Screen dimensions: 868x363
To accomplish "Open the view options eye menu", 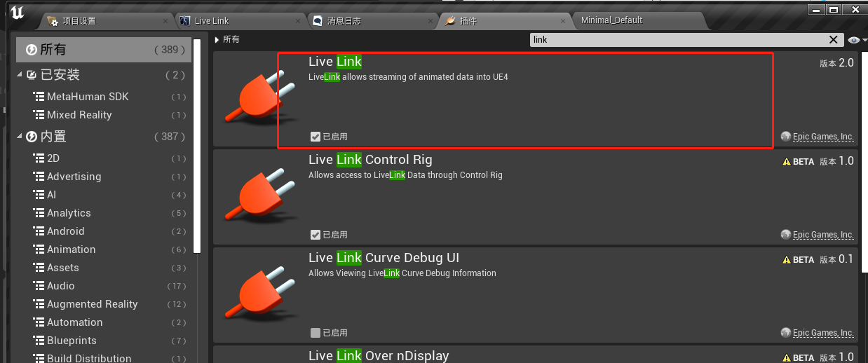I will [x=856, y=40].
